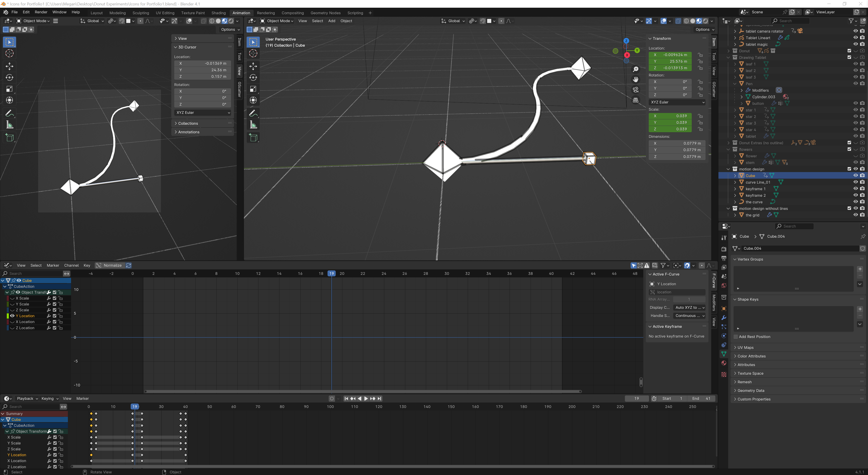The width and height of the screenshot is (868, 475).
Task: Select the Rotate tool in right viewport
Action: pyautogui.click(x=253, y=77)
